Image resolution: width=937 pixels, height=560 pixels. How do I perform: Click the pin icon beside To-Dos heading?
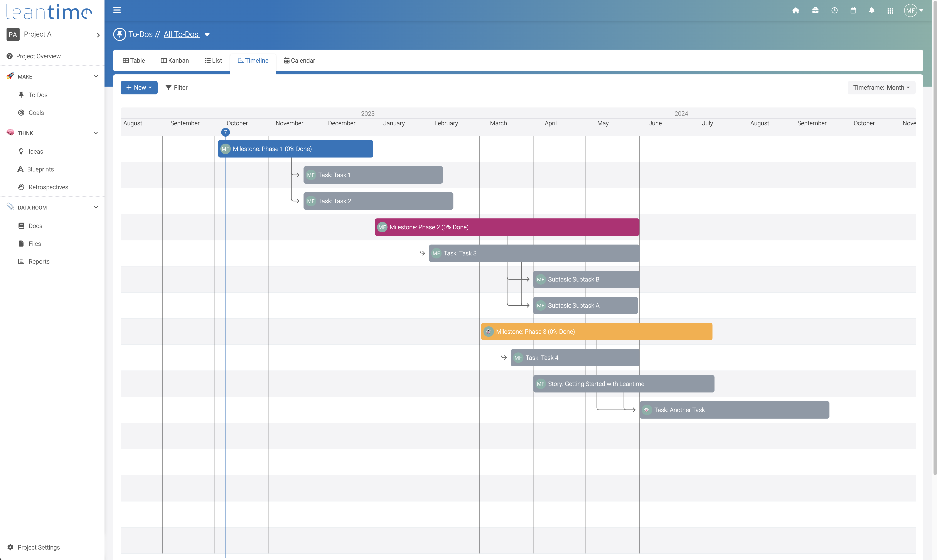pyautogui.click(x=120, y=34)
